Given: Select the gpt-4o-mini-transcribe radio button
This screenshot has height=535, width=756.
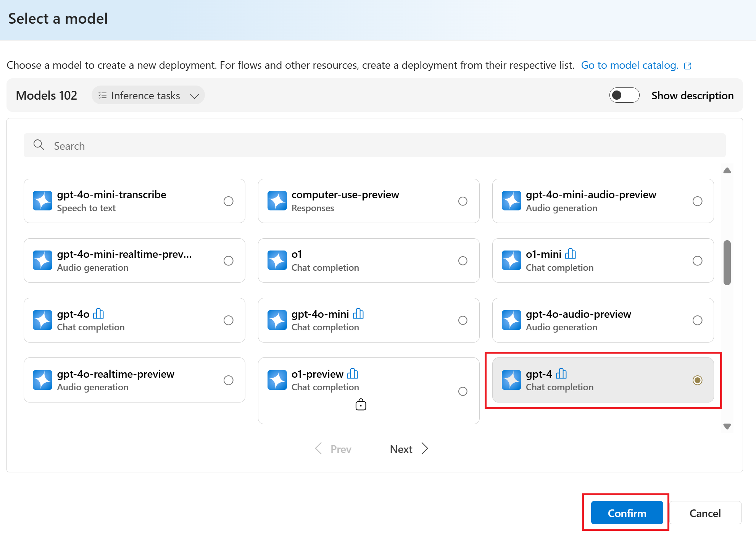Looking at the screenshot, I should [228, 201].
